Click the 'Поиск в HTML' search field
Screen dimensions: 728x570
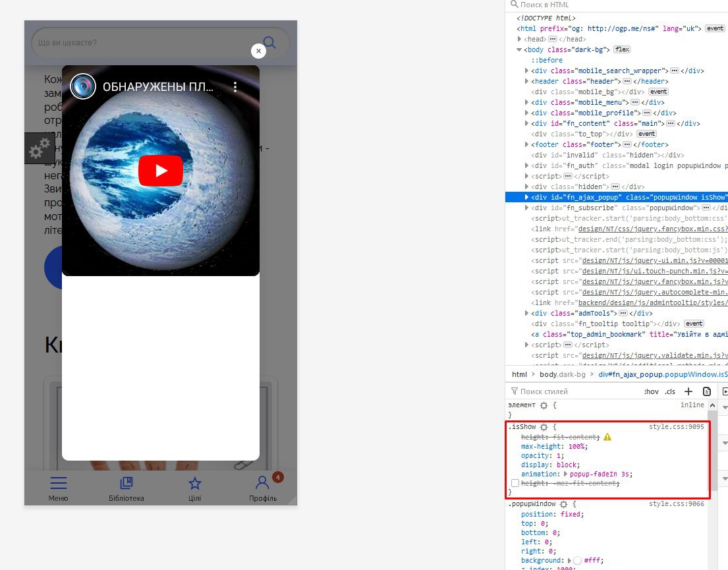point(617,5)
